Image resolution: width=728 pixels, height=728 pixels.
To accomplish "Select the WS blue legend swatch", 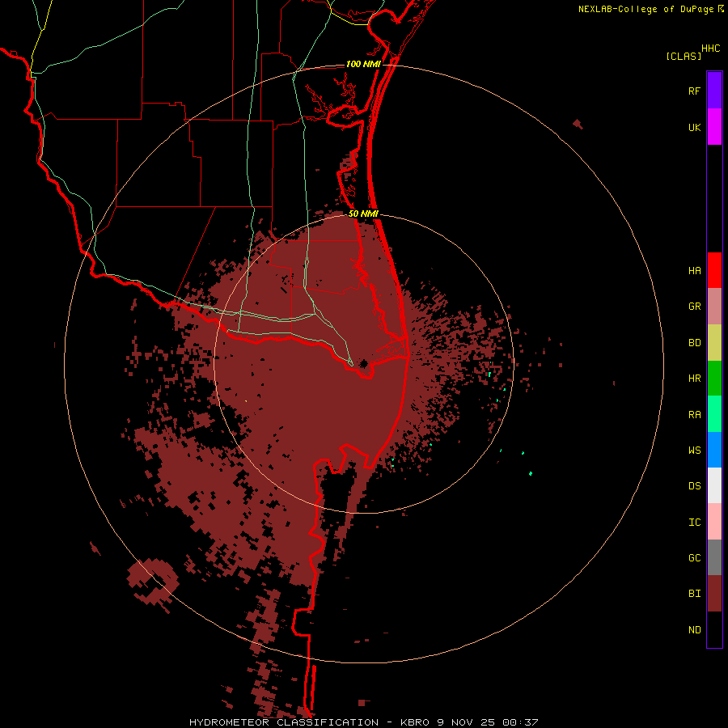I will [714, 450].
